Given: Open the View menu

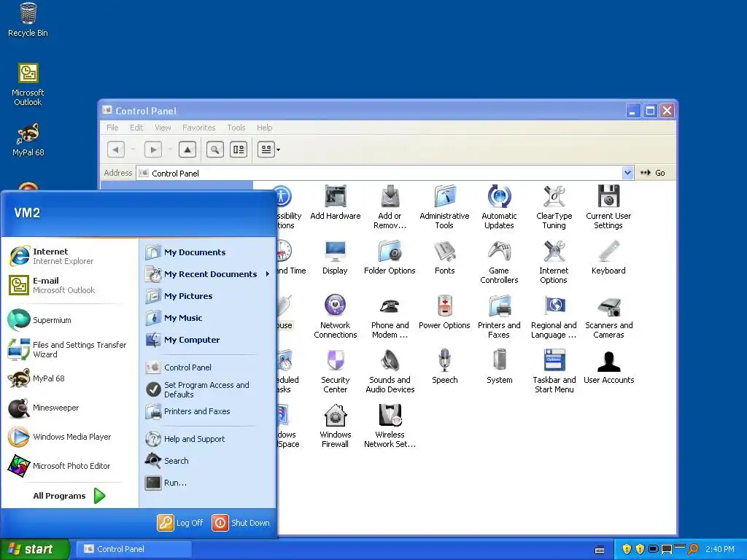Looking at the screenshot, I should 163,128.
